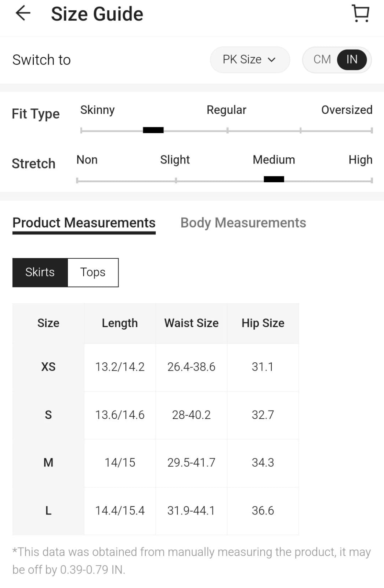384x588 pixels.
Task: Tap the M size row label
Action: (x=48, y=462)
